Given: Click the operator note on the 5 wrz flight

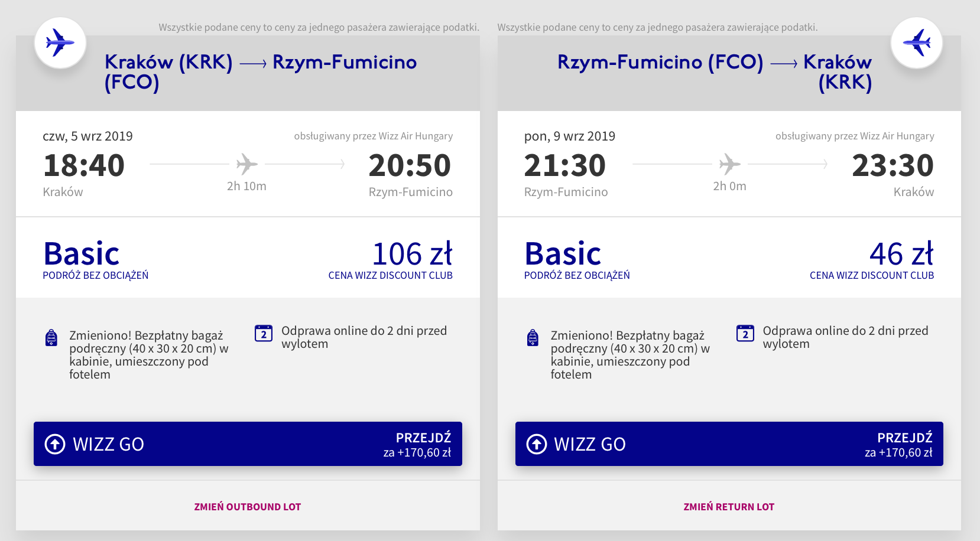Looking at the screenshot, I should point(374,136).
